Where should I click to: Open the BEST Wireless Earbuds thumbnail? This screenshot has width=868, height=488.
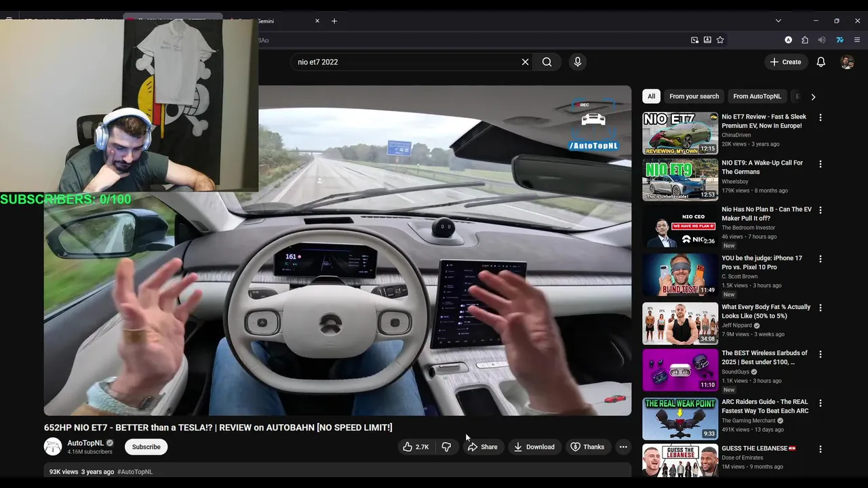click(x=680, y=370)
